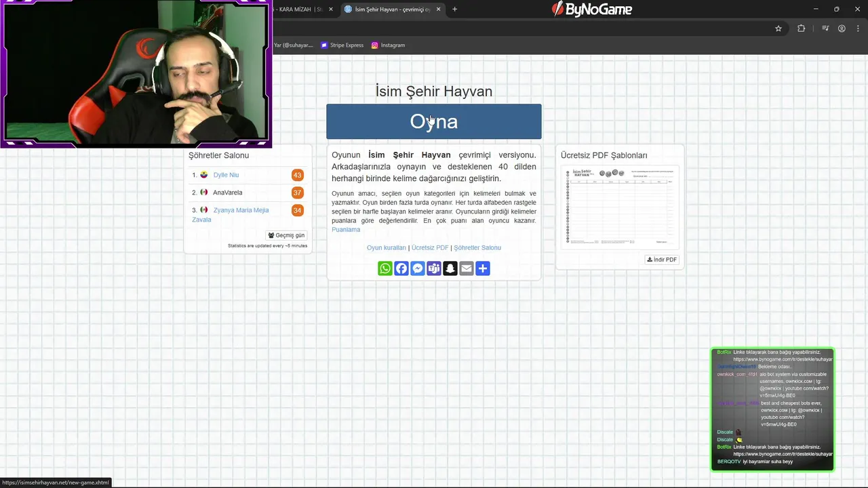Screen dimensions: 868x488
Task: Open player Dylle Niu's profile link
Action: click(226, 175)
